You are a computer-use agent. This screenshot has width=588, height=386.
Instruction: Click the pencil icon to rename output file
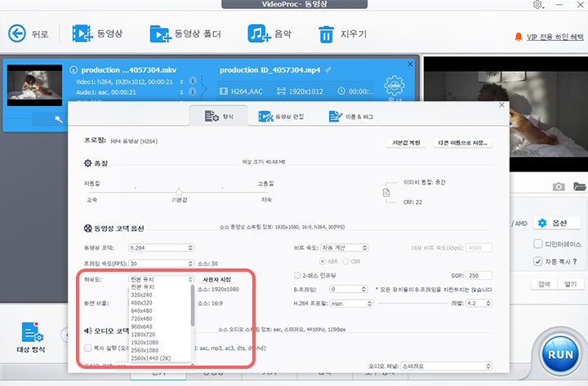327,69
